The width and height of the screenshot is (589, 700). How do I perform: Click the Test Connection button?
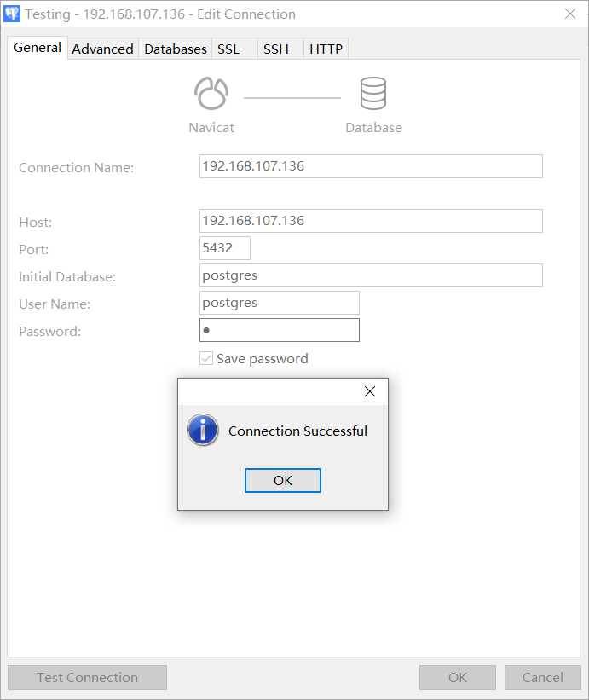tap(87, 678)
